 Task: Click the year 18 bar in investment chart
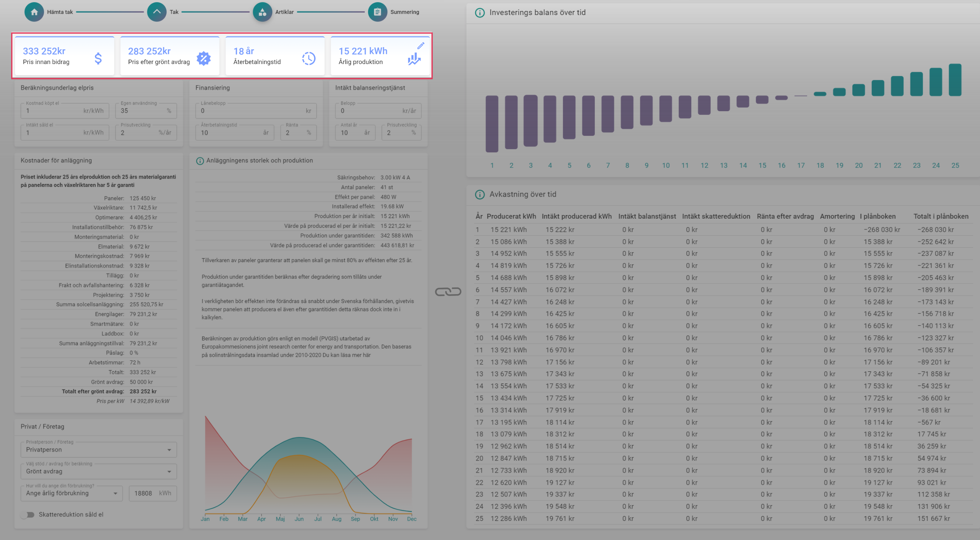click(820, 93)
